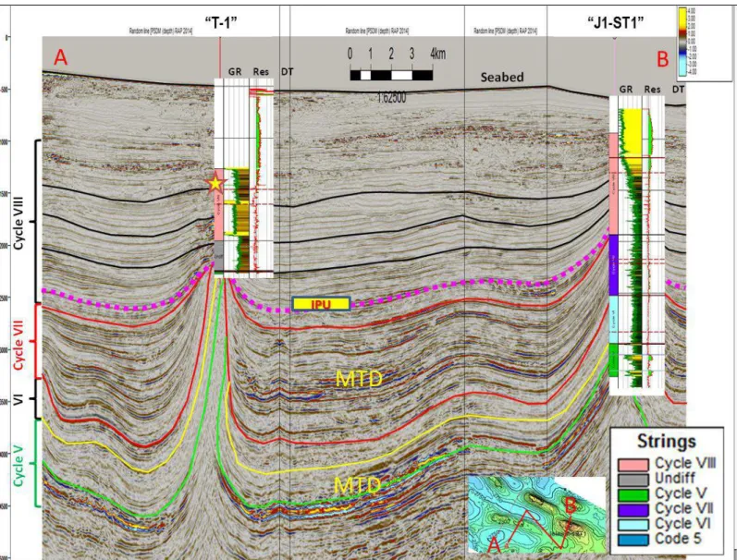
Task: Click the DT header of the T-1 log
Action: pos(288,71)
